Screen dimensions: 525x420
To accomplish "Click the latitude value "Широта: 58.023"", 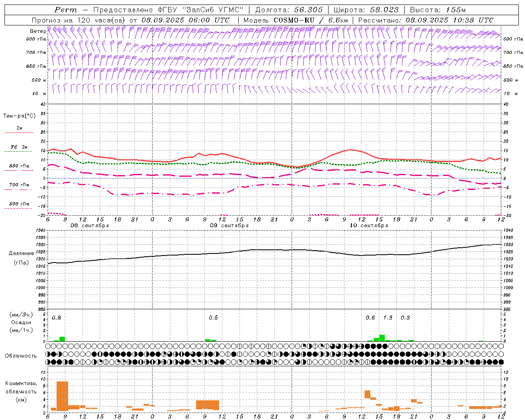I will click(x=366, y=10).
